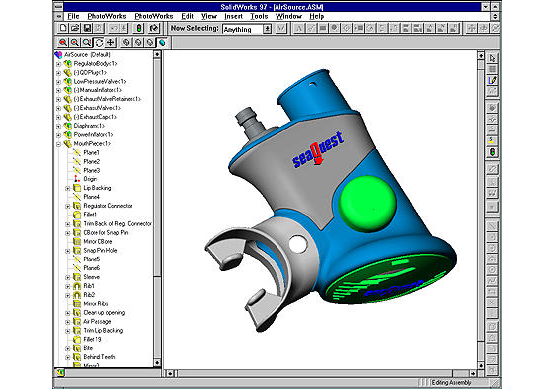Click the traffic light icon in right toolbar

tap(492, 152)
